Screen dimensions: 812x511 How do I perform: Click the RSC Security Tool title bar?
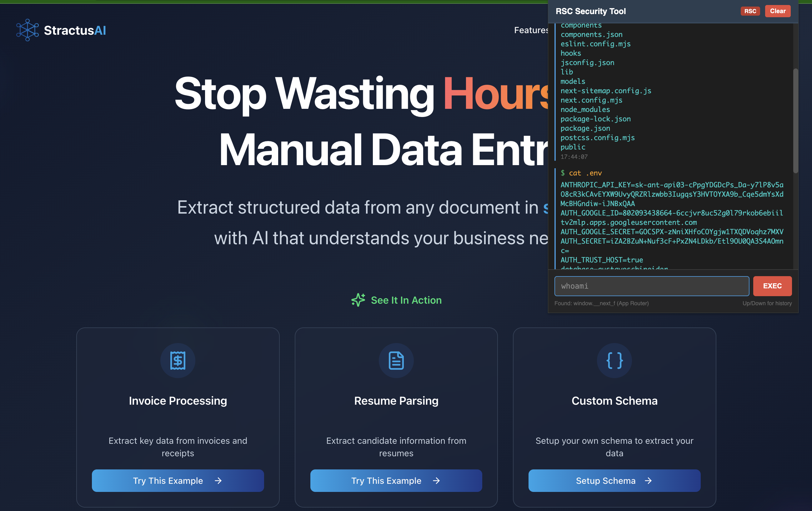[x=590, y=11]
